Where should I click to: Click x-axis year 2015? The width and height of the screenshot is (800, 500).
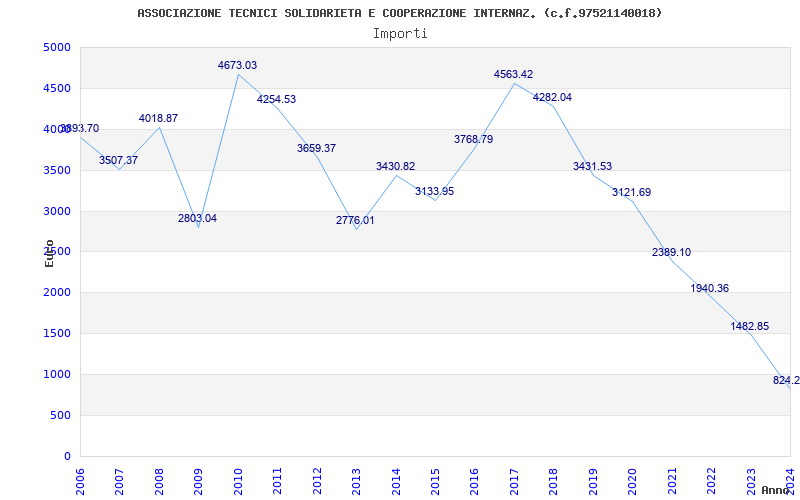[435, 481]
